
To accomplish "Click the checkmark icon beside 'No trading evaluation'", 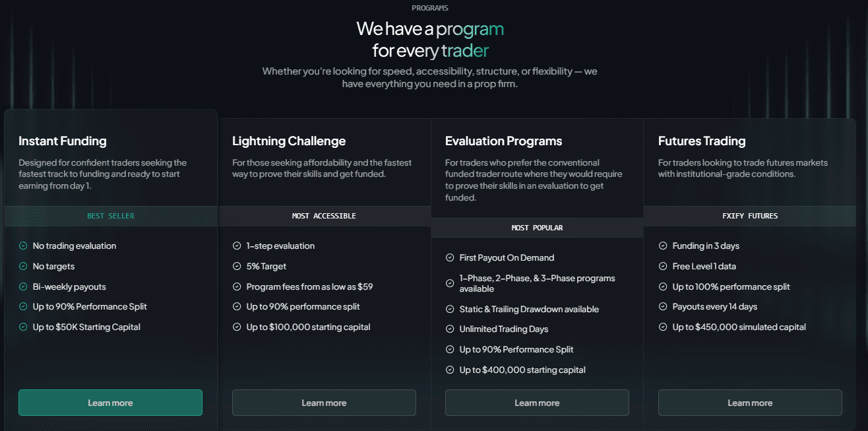I will coord(22,246).
